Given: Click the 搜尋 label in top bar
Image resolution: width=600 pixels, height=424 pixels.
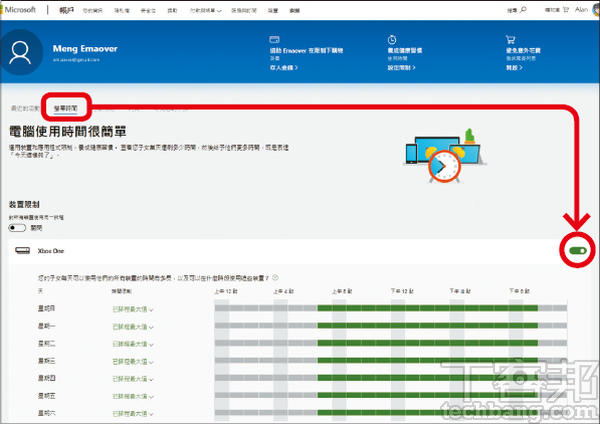Looking at the screenshot, I should pyautogui.click(x=512, y=10).
